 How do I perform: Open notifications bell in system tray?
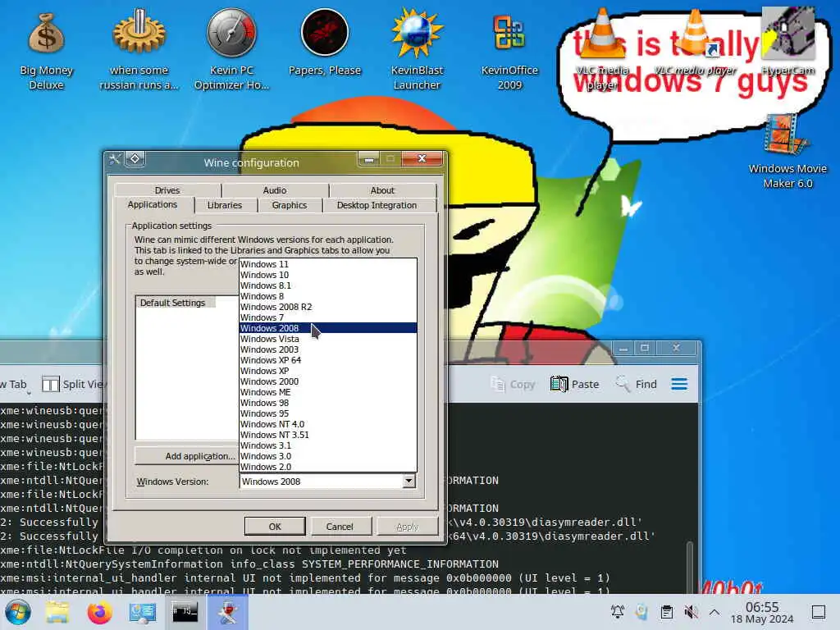coord(617,612)
